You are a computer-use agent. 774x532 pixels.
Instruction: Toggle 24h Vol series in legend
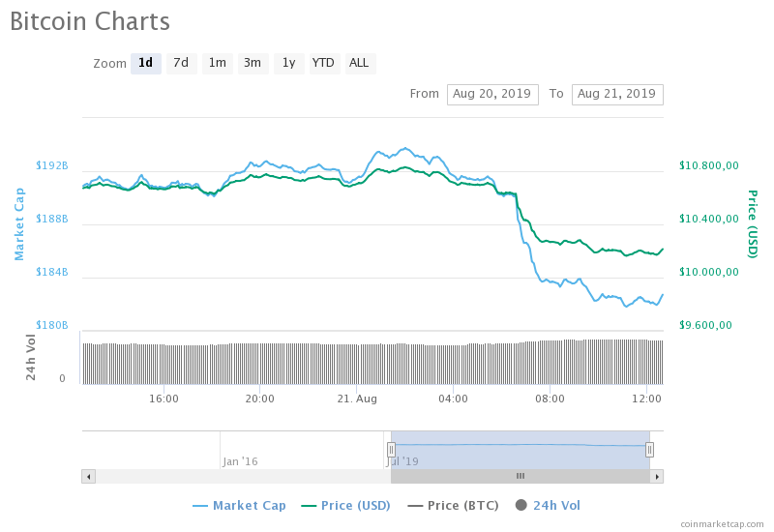548,505
